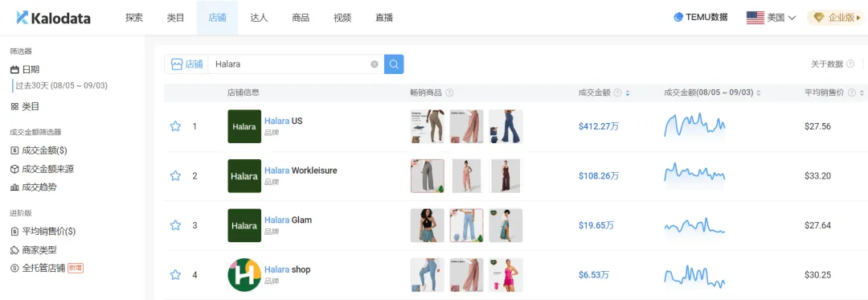868x300 pixels.
Task: Click Halara US green logo thumbnail
Action: tap(244, 126)
